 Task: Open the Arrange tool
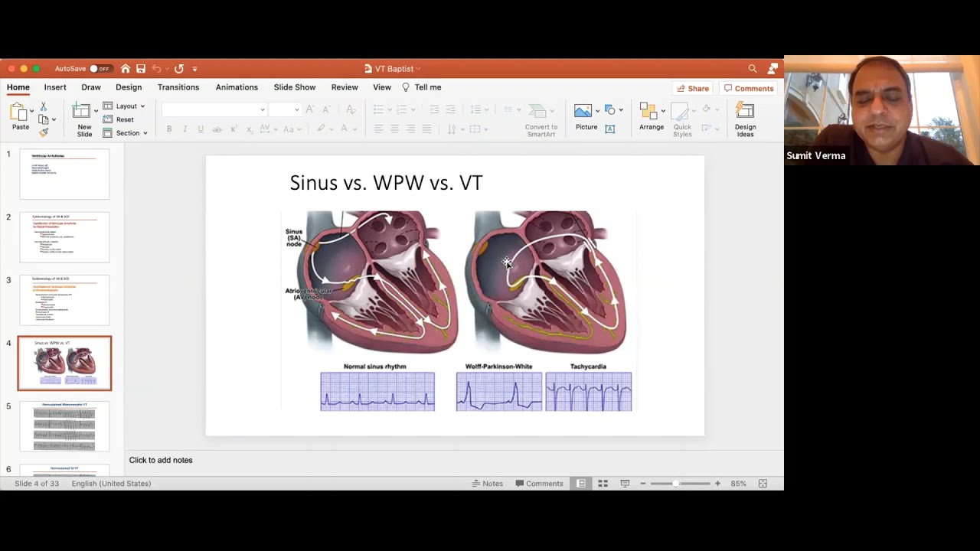pyautogui.click(x=652, y=117)
